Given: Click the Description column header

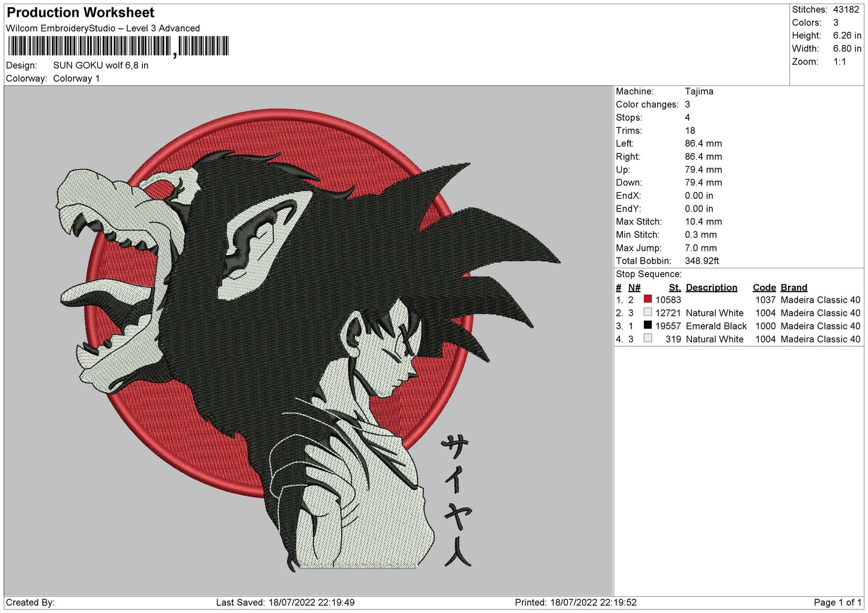Looking at the screenshot, I should tap(711, 288).
